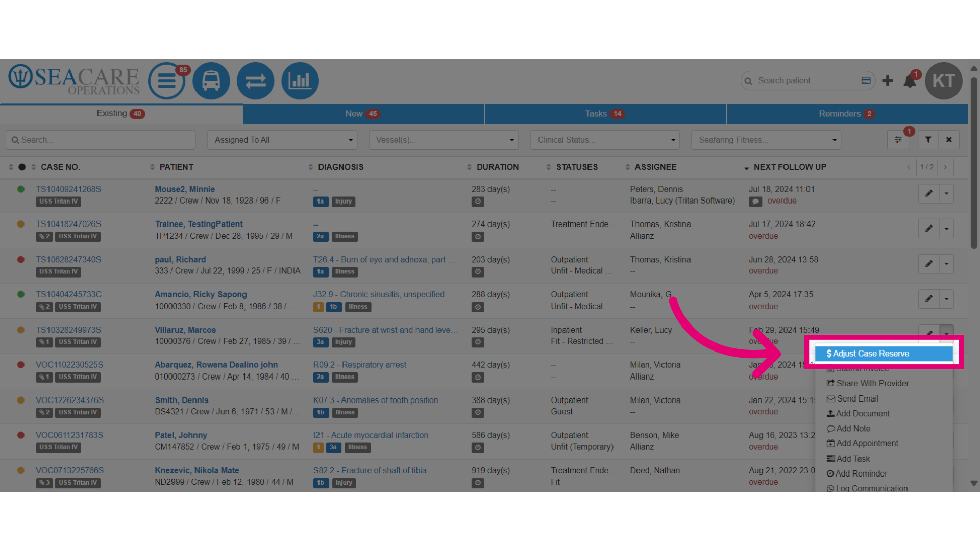Click the clock icon under 442 day(s)
This screenshot has width=980, height=551.
[x=478, y=378]
